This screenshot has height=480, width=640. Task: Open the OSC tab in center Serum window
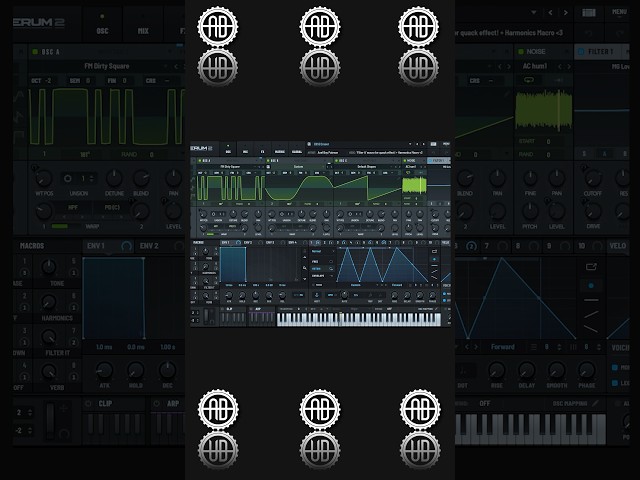[x=228, y=149]
